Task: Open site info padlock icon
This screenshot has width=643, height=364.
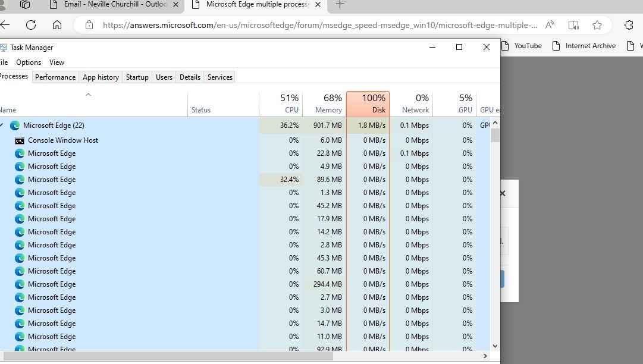Action: 89,25
